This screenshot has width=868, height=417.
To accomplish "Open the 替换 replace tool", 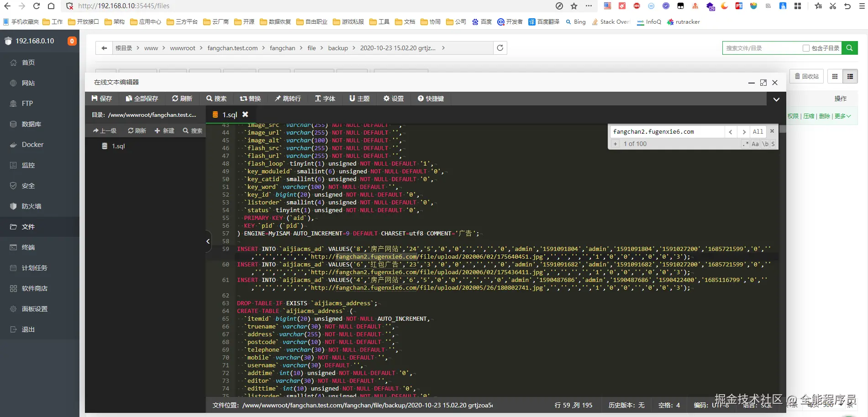I will point(250,99).
